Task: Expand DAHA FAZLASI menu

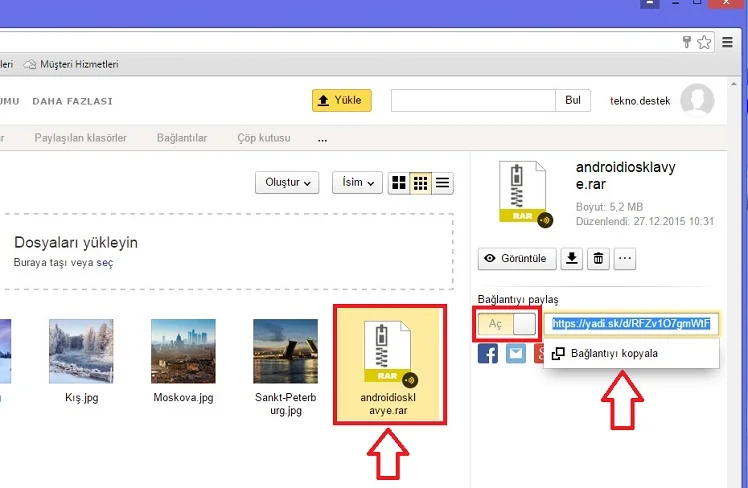Action: pos(72,101)
